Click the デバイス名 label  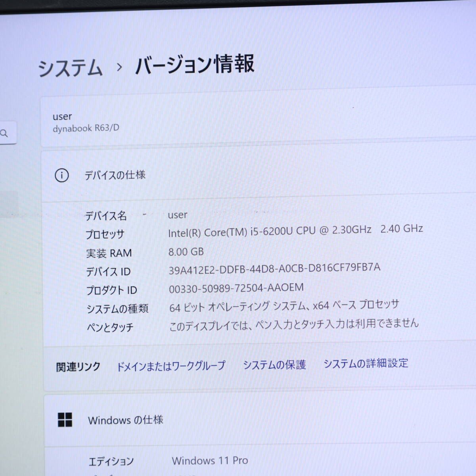coord(106,216)
